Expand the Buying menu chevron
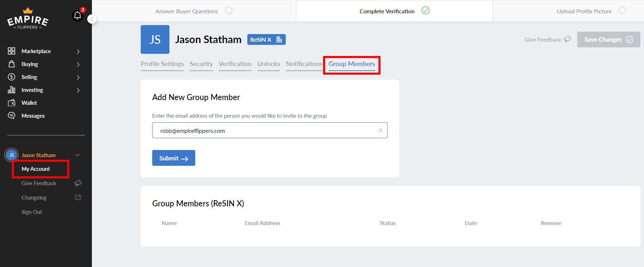The image size is (644, 267). (x=78, y=64)
